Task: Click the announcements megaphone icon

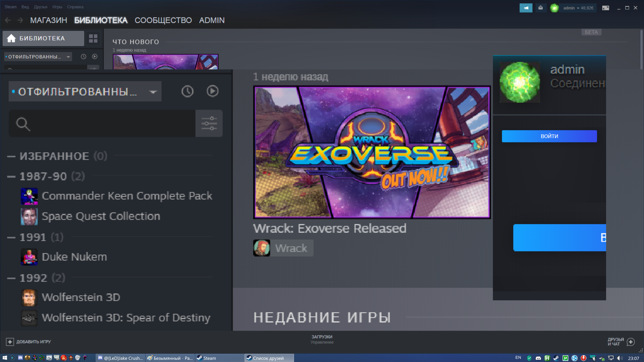Action: pyautogui.click(x=526, y=8)
